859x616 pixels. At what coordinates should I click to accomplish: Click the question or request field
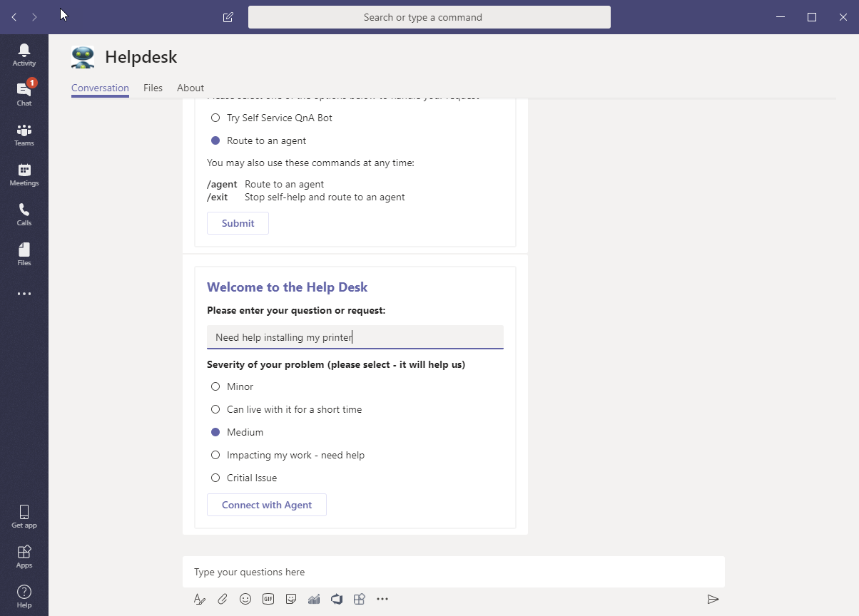coord(355,337)
